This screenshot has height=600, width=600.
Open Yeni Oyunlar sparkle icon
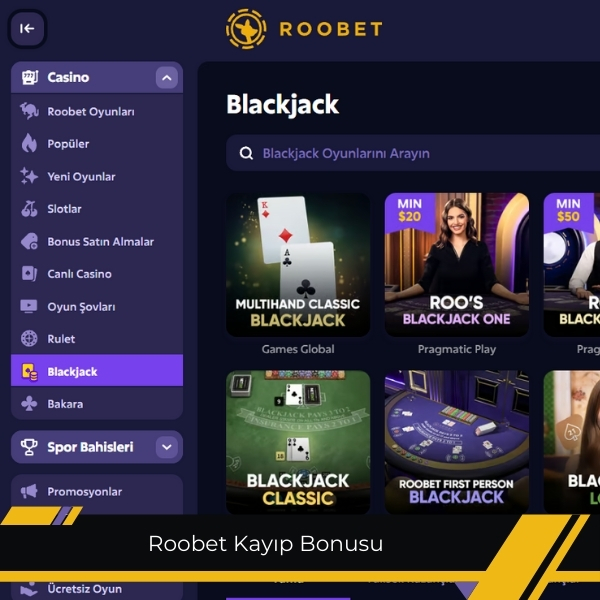(x=29, y=176)
